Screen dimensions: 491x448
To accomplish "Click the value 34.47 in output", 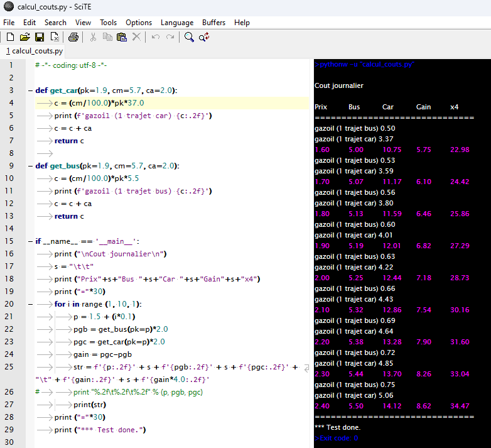I will [x=460, y=406].
